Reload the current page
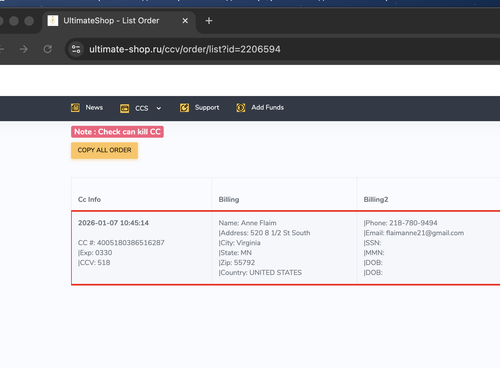Image resolution: width=500 pixels, height=368 pixels. [48, 49]
